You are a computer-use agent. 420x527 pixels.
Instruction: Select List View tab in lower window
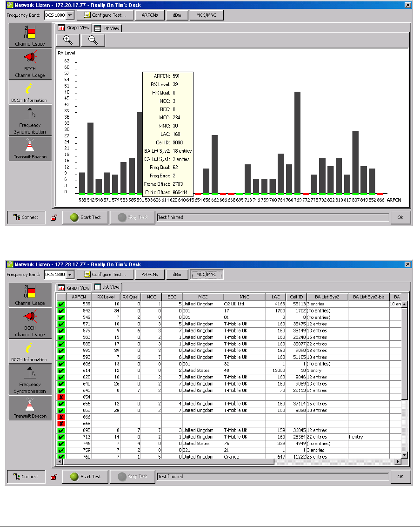pyautogui.click(x=107, y=287)
